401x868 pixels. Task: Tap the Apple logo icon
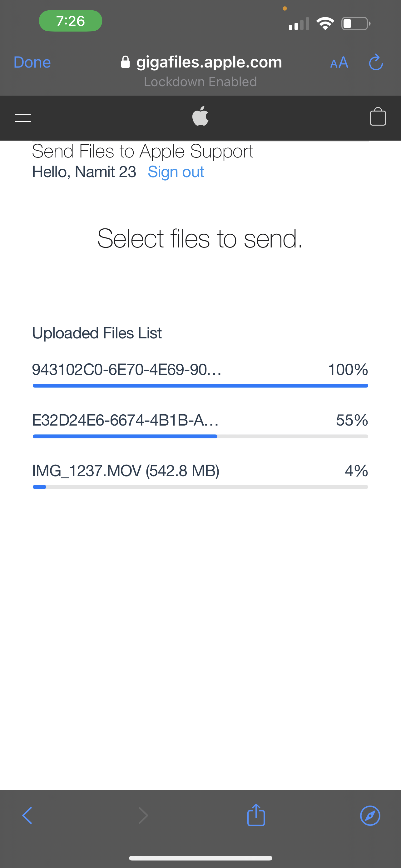click(200, 116)
